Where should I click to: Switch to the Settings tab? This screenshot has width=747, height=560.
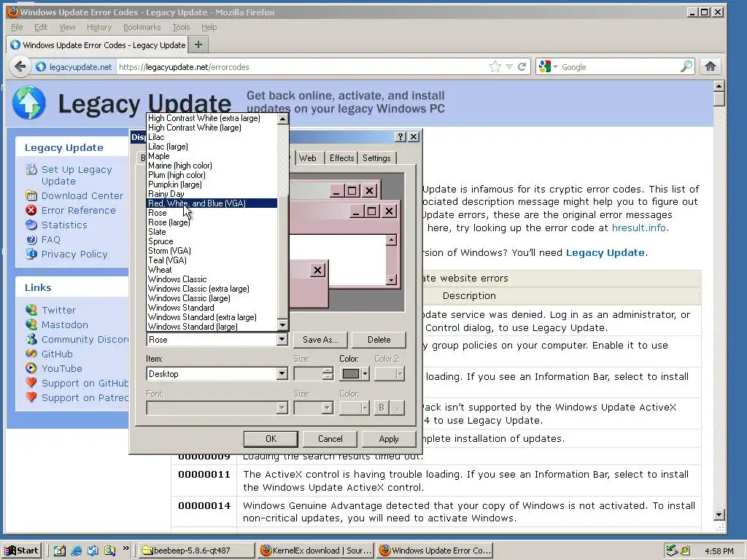pyautogui.click(x=376, y=158)
